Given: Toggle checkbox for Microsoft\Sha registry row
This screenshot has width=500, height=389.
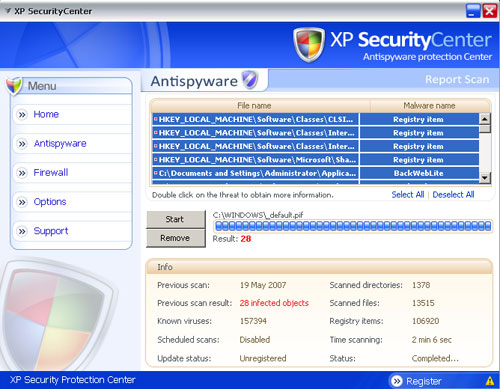Looking at the screenshot, I should point(155,159).
